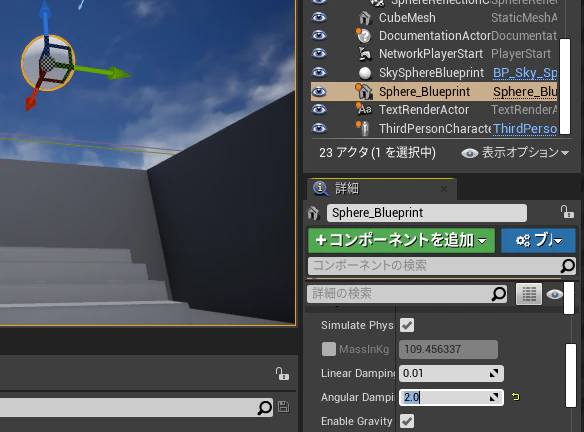The width and height of the screenshot is (584, 432).
Task: Focus the content browser search field
Action: (x=128, y=408)
